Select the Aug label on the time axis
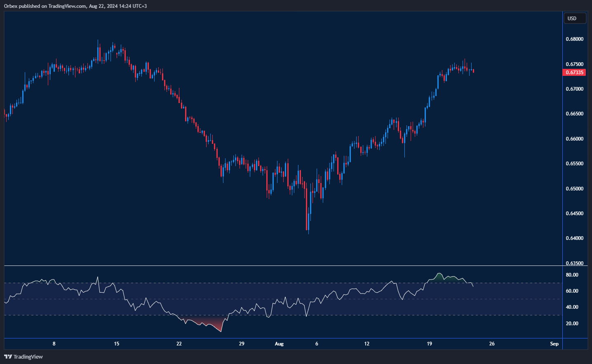 [279, 344]
